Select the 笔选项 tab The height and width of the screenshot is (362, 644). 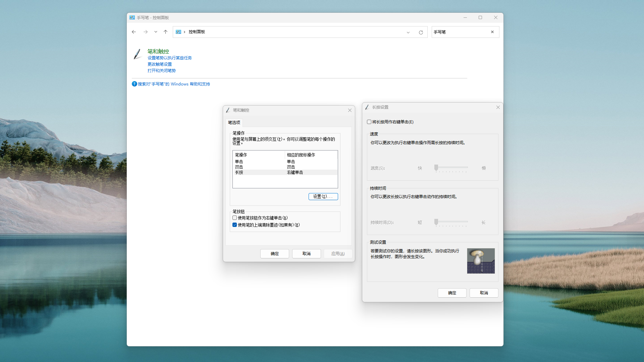tap(234, 122)
